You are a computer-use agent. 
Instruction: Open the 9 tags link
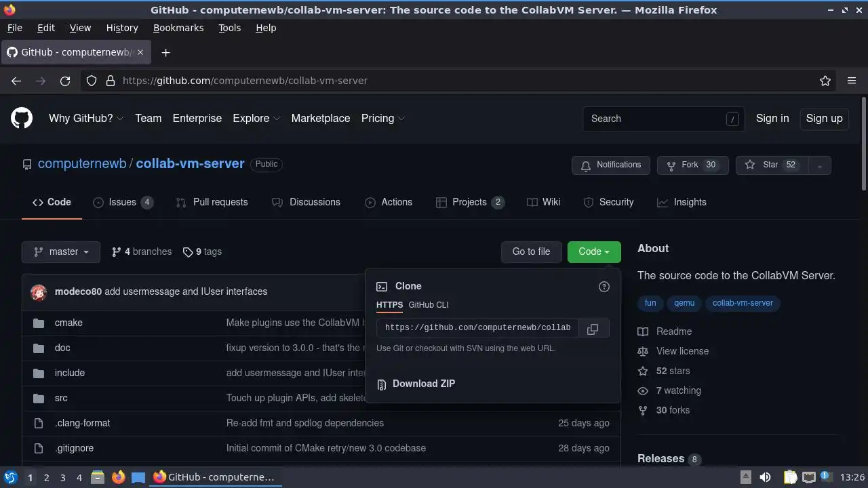pyautogui.click(x=202, y=252)
